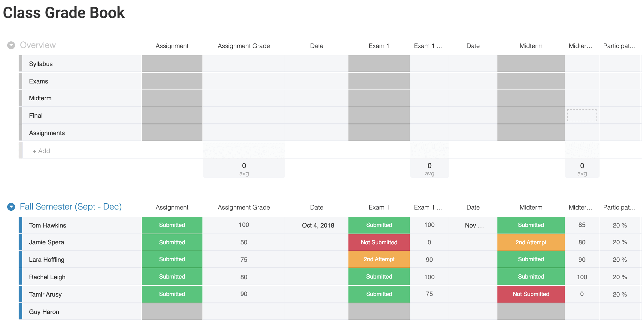Edit Lara Hoffling Assignment Grade 75
The image size is (644, 320).
(244, 260)
